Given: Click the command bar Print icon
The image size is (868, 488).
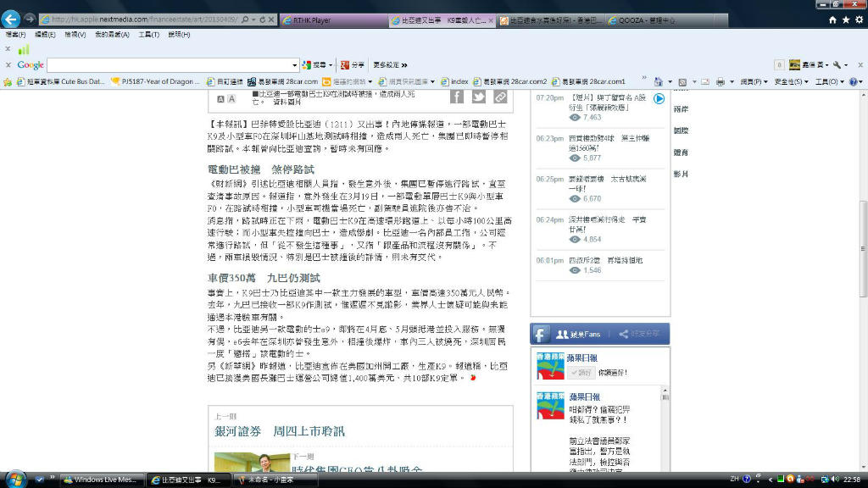Looking at the screenshot, I should (721, 82).
